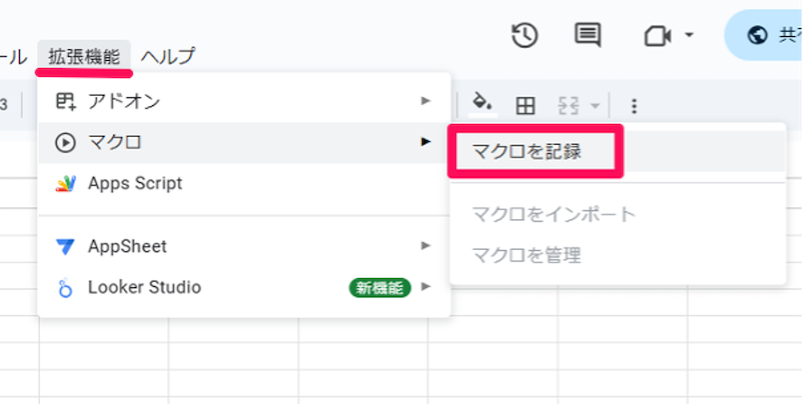
Task: Choose マクロを記録 in the submenu
Action: 618,151
